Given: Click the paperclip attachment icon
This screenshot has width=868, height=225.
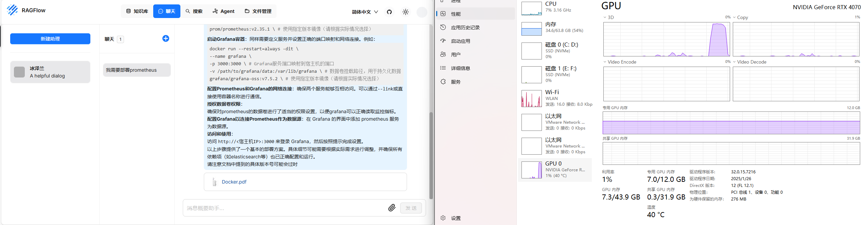Looking at the screenshot, I should click(x=392, y=208).
